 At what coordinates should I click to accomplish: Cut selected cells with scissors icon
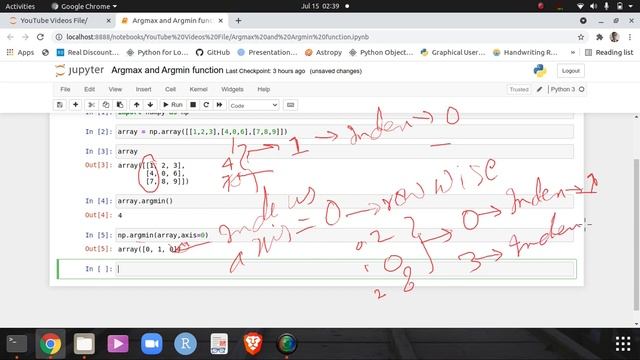(91, 105)
